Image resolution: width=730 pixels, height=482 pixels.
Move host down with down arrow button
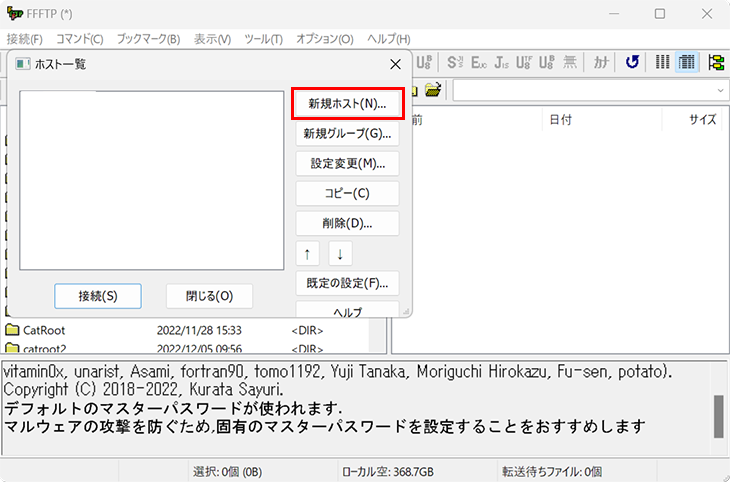pyautogui.click(x=340, y=253)
